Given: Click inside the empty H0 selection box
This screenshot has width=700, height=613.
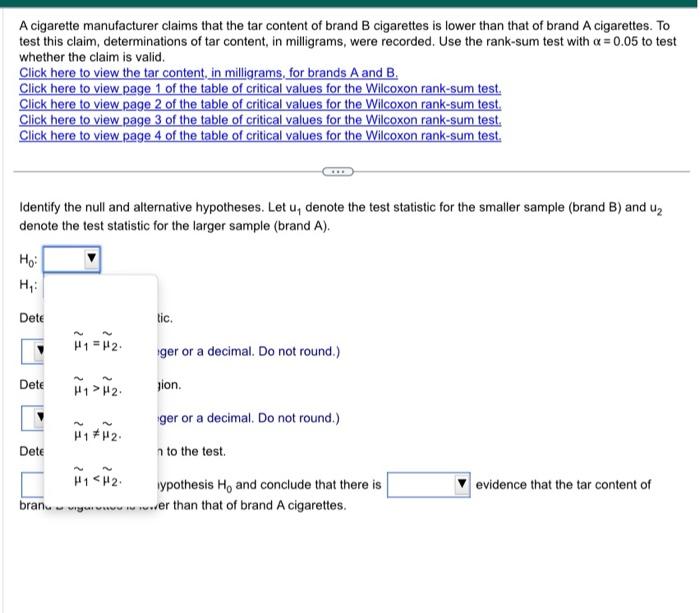Looking at the screenshot, I should 64,259.
